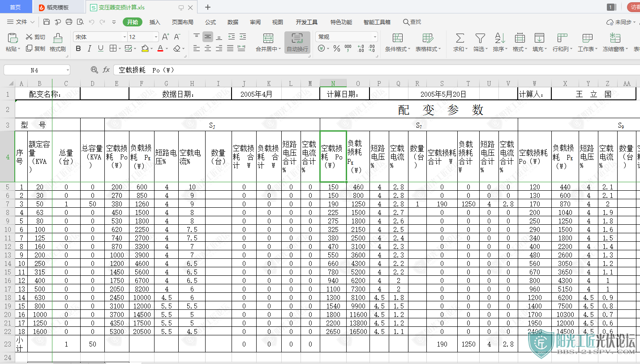The width and height of the screenshot is (640, 364).
Task: Click the zoom magnifier icon beside fx
Action: (94, 70)
